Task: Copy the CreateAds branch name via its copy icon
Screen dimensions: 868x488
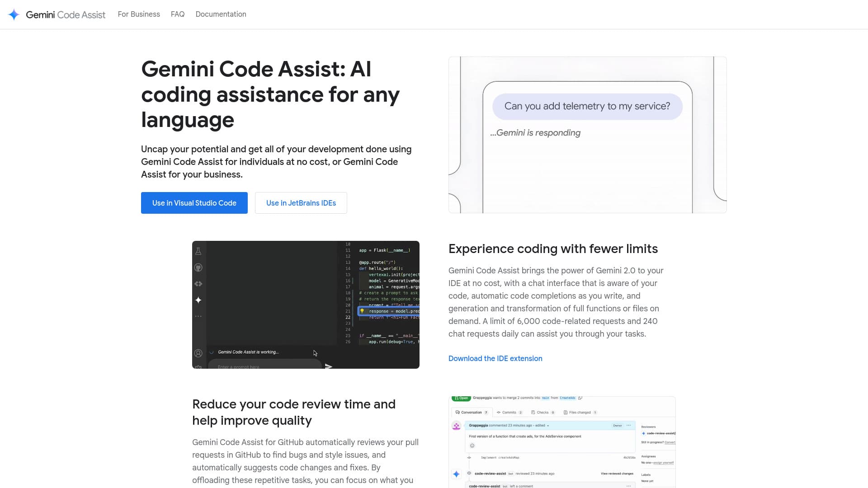Action: (x=580, y=398)
